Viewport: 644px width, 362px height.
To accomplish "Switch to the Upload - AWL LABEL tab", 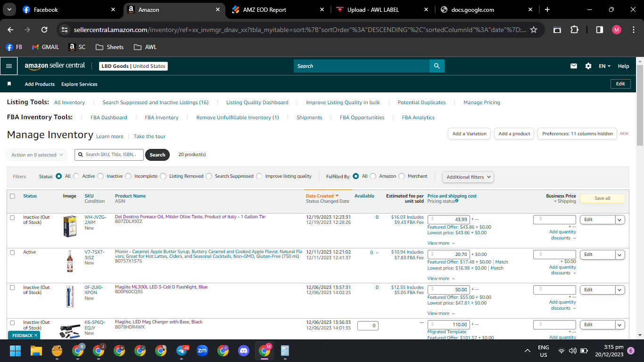I will tap(382, 9).
